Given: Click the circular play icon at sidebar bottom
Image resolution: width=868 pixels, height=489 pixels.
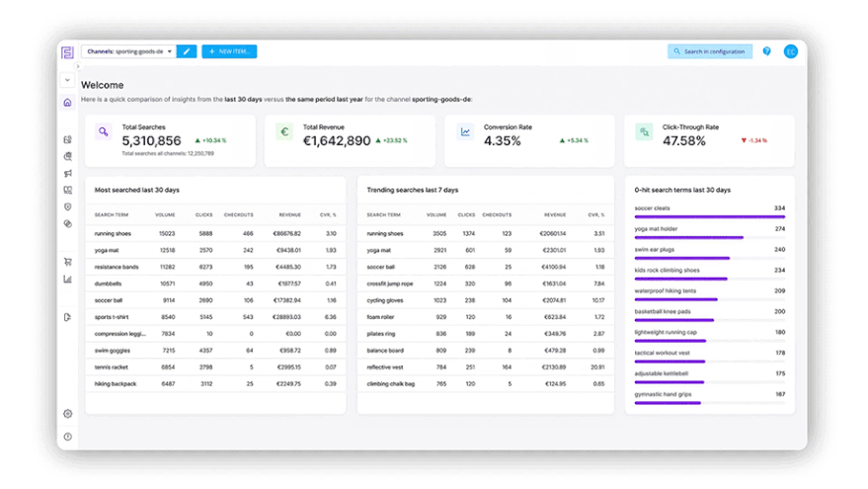Looking at the screenshot, I should (x=67, y=437).
